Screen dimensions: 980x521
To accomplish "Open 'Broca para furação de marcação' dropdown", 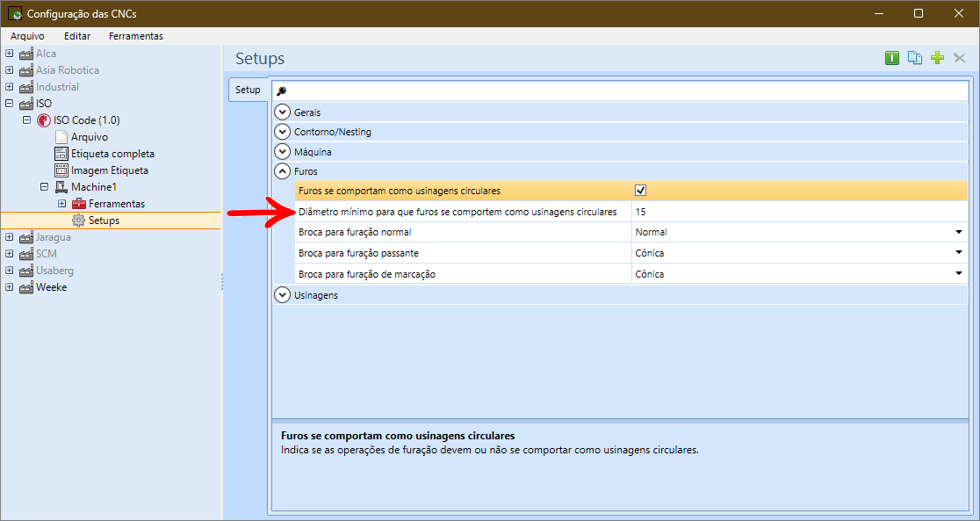I will [959, 274].
